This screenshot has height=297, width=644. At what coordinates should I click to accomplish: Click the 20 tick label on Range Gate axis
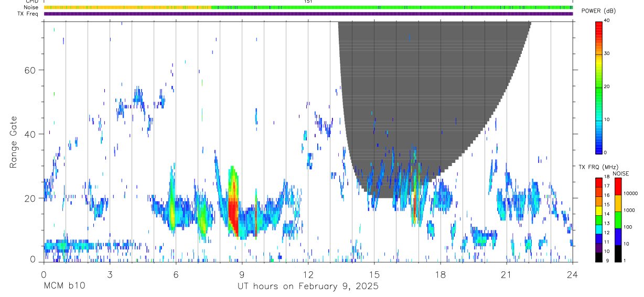click(29, 198)
